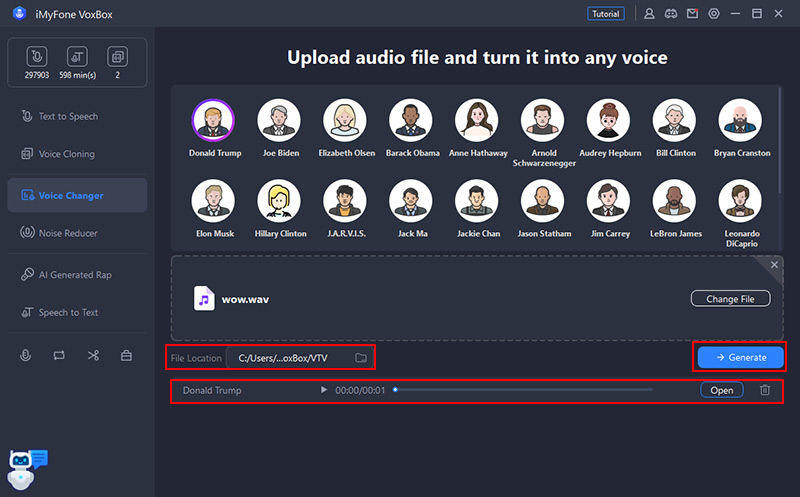
Task: Click the remaining characters counter icon
Action: tap(37, 57)
